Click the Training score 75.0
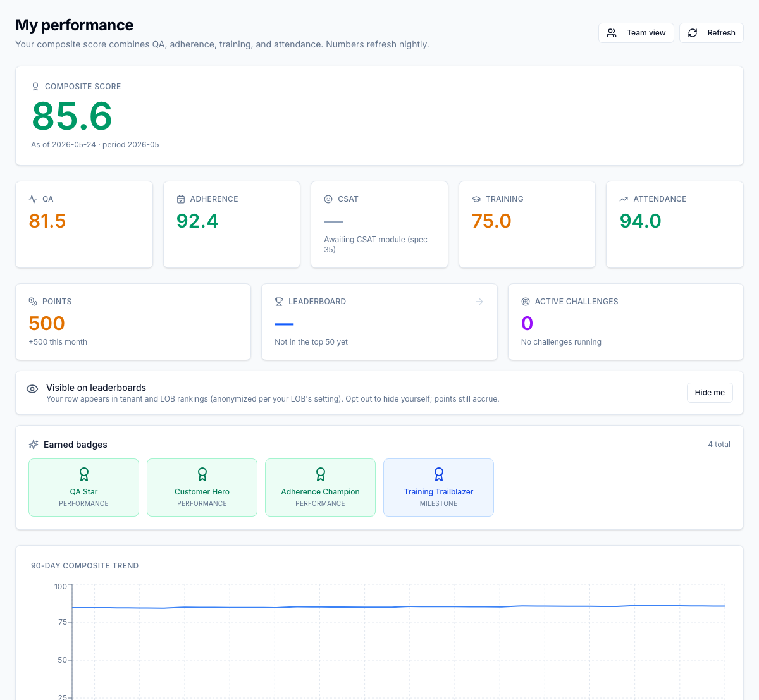The height and width of the screenshot is (700, 759). click(x=491, y=221)
